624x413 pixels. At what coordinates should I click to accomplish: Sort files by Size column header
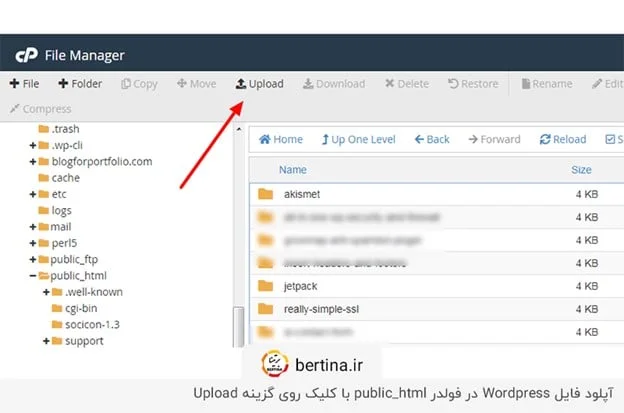coord(581,170)
